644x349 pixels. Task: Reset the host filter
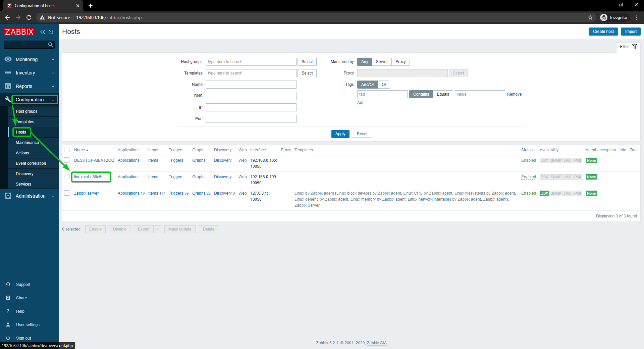pyautogui.click(x=362, y=134)
